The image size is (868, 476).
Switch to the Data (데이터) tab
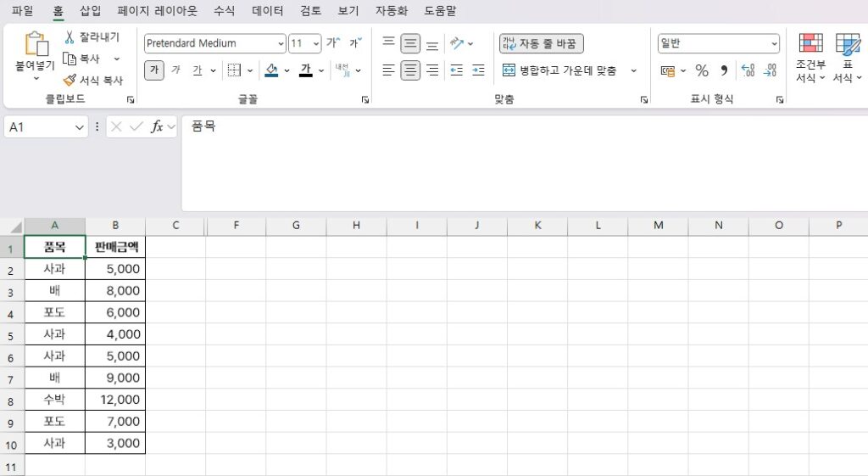269,11
